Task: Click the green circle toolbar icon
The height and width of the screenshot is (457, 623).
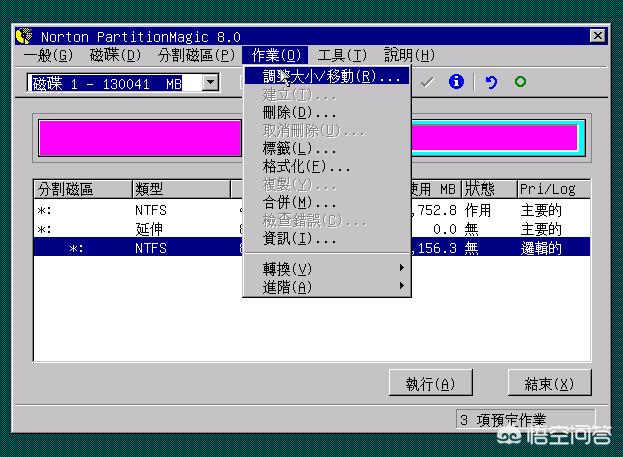Action: (520, 82)
